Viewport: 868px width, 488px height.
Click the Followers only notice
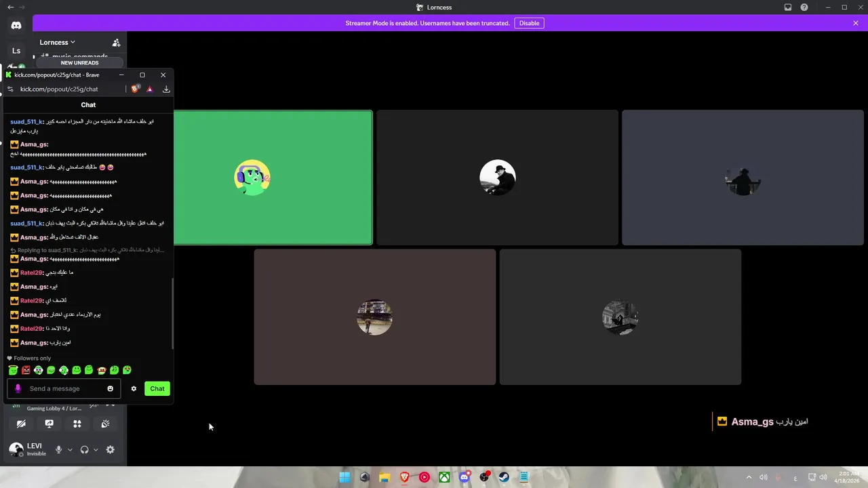[29, 359]
